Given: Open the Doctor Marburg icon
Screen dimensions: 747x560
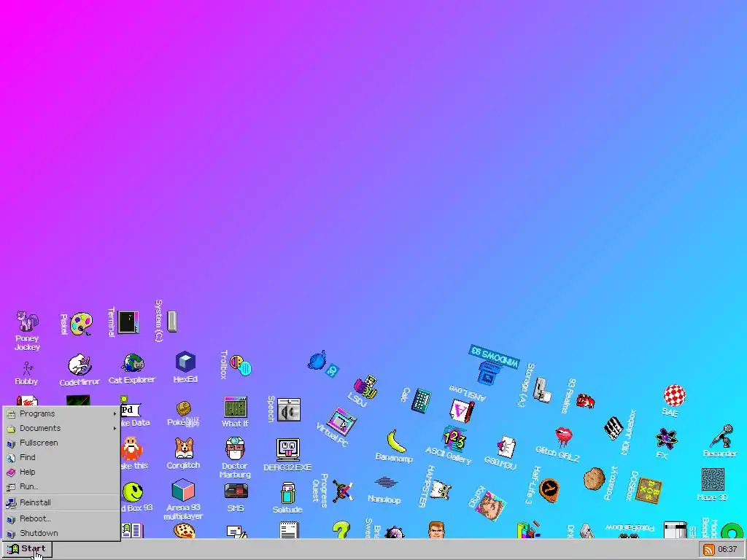Looking at the screenshot, I should (x=235, y=449).
